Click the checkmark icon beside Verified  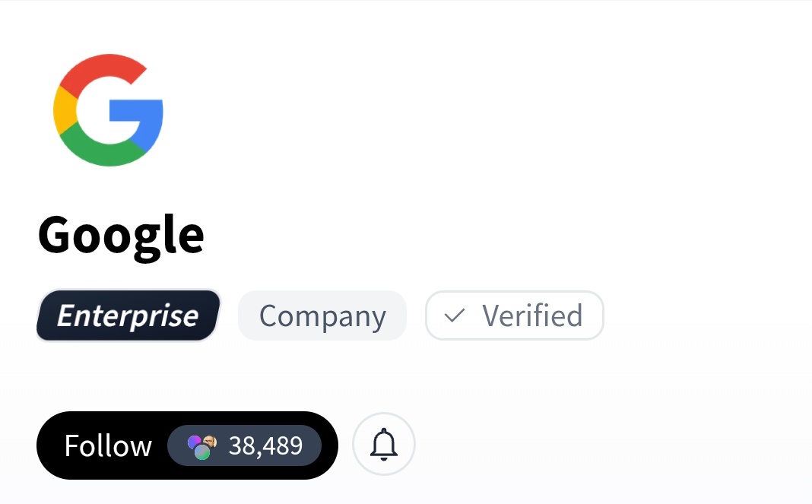[x=454, y=315]
